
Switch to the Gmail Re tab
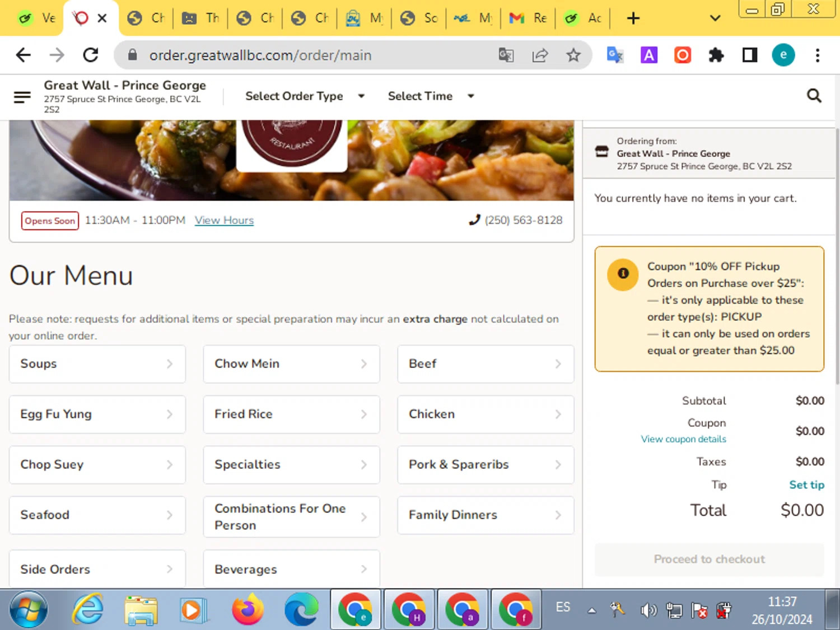click(x=528, y=18)
